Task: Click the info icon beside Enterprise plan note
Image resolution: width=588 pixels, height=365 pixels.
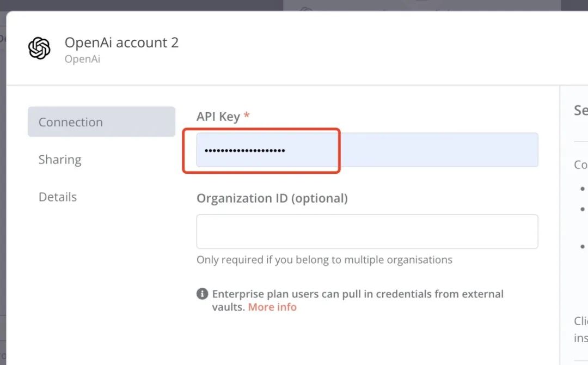Action: [x=202, y=294]
